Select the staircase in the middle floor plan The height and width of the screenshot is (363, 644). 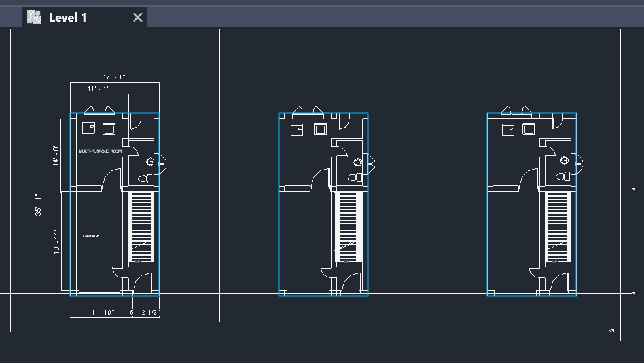pyautogui.click(x=349, y=224)
